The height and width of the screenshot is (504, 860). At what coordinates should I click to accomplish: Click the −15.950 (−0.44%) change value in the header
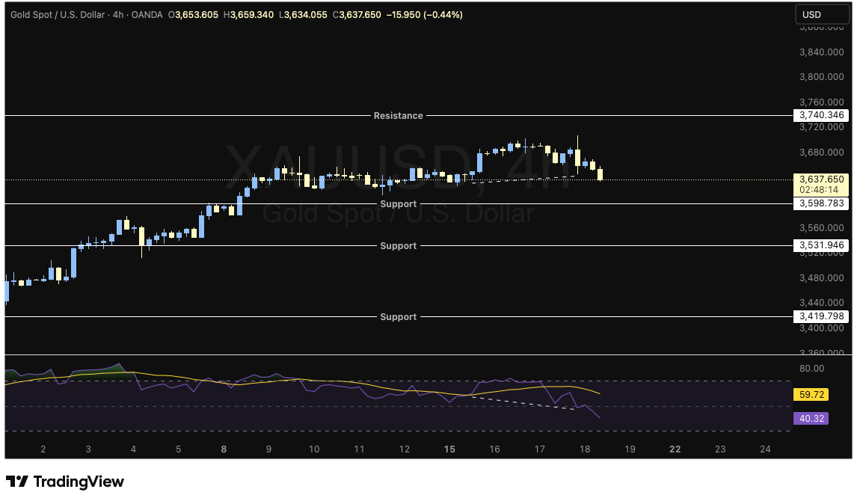click(423, 14)
